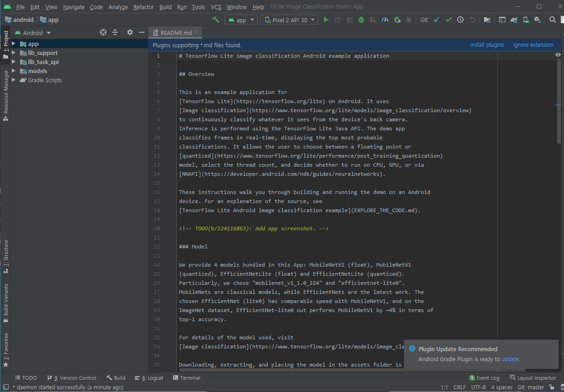Toggle the Build Variants side tab
The image size is (564, 392).
click(5, 303)
